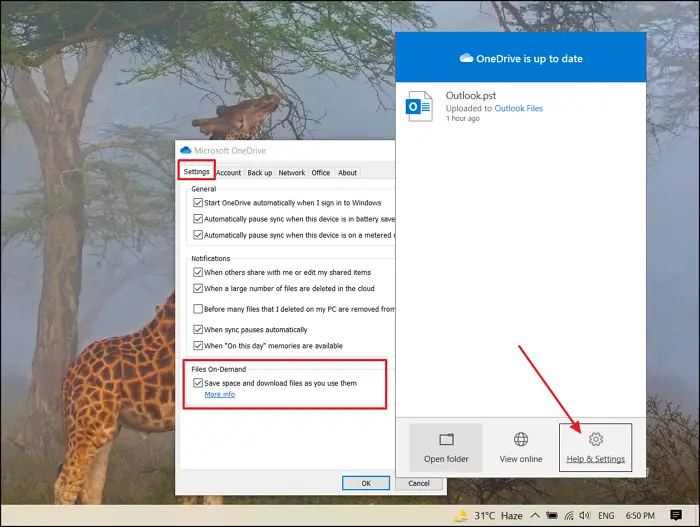Switch to the Account tab
Screen dimensions: 700x527
229,173
